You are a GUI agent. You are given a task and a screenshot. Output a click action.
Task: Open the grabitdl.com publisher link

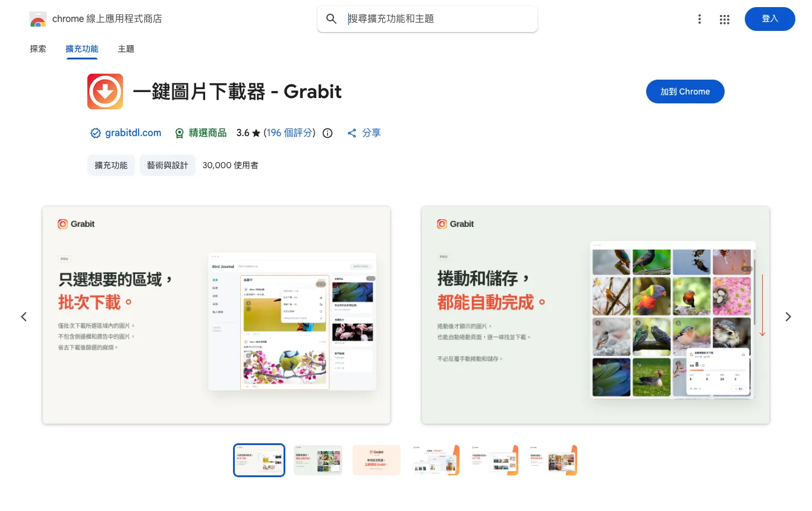(x=133, y=133)
